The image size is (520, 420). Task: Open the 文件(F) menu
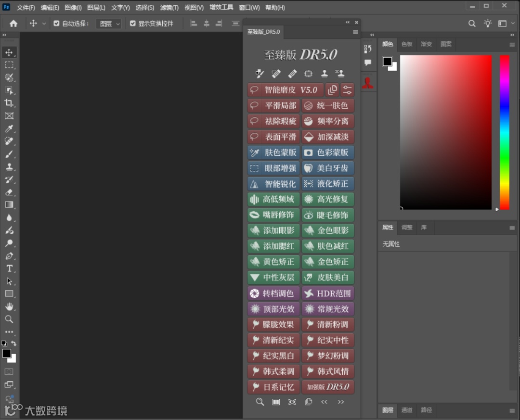coord(26,8)
